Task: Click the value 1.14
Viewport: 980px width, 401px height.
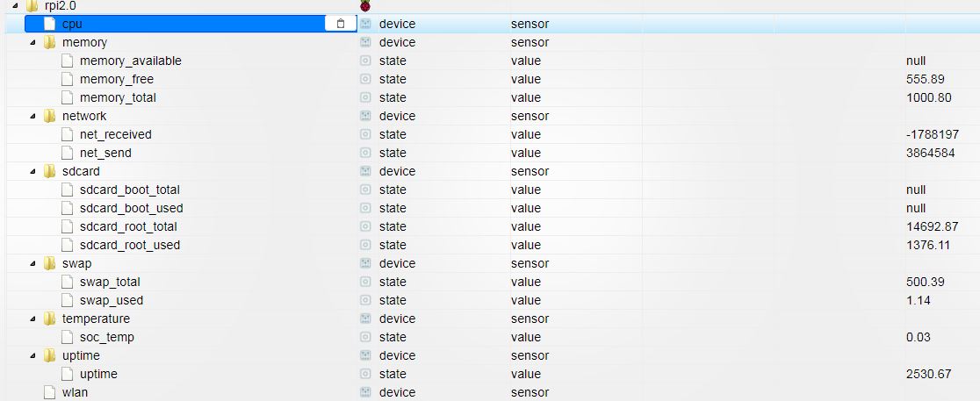Action: click(x=919, y=300)
